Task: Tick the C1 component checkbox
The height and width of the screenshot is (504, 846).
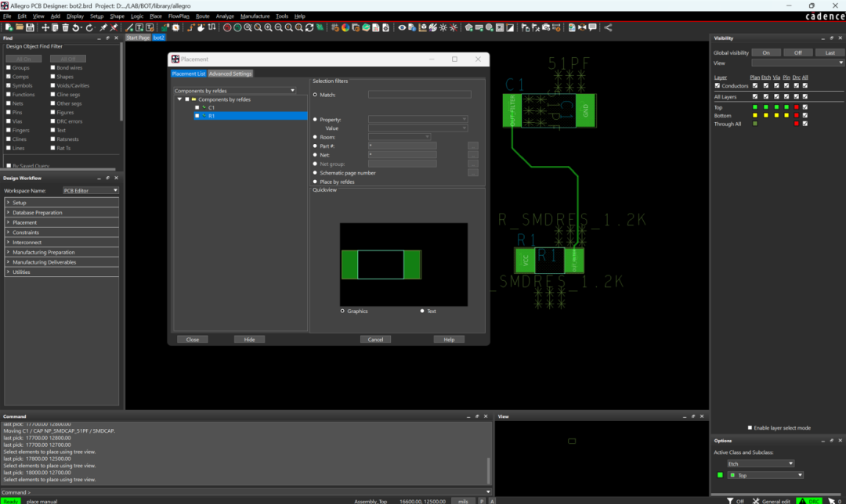Action: [x=197, y=107]
